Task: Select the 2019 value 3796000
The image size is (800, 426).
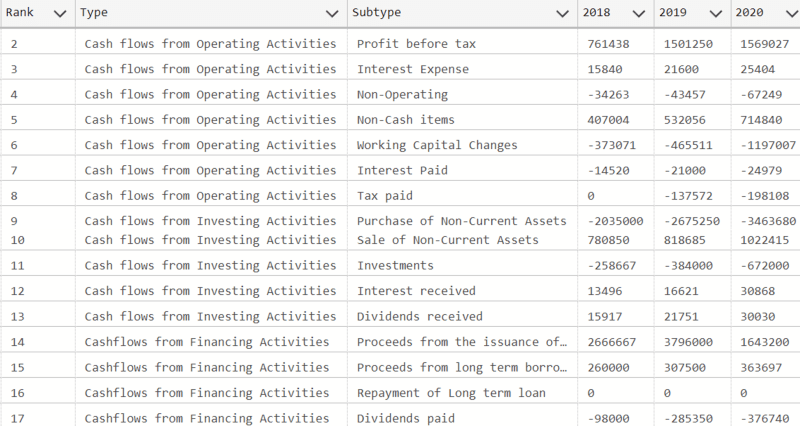Action: point(688,342)
